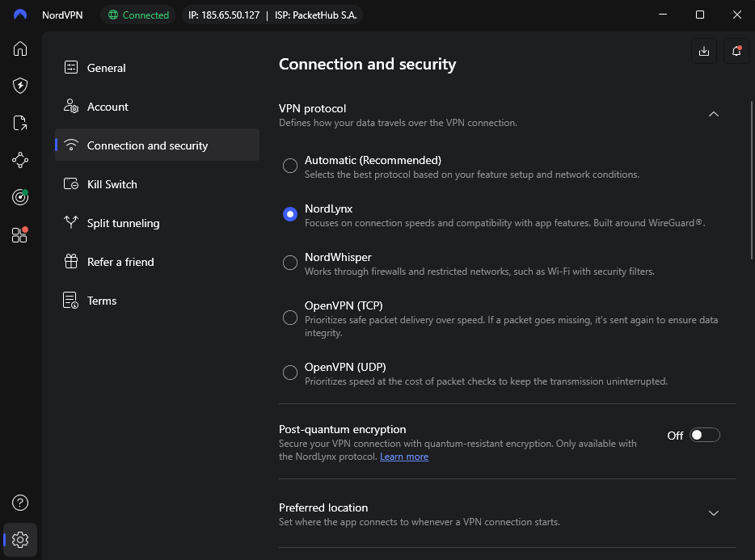Select the OpenVPN (TCP) radio button
755x560 pixels.
point(290,318)
